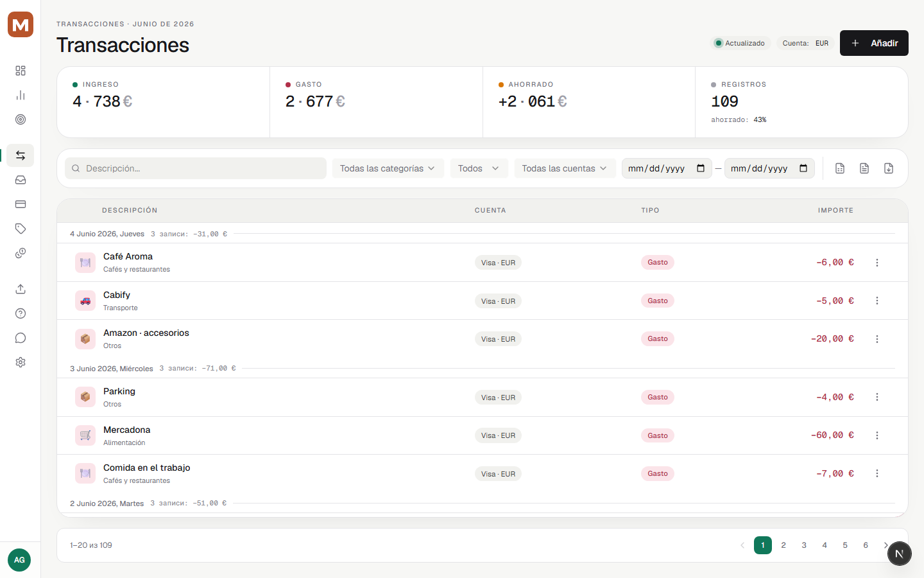Image resolution: width=924 pixels, height=578 pixels.
Task: Click the -60,00 € amount
Action: pyautogui.click(x=832, y=435)
